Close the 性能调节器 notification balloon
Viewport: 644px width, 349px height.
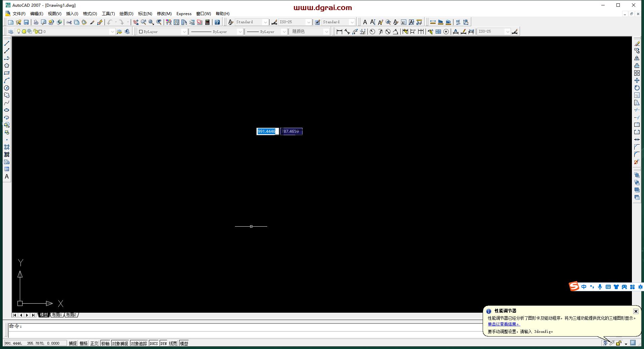pyautogui.click(x=636, y=311)
